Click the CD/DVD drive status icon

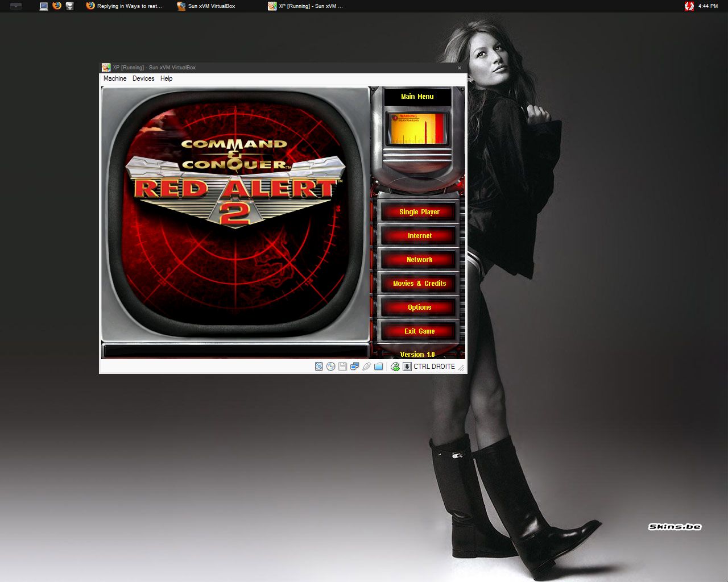(331, 367)
